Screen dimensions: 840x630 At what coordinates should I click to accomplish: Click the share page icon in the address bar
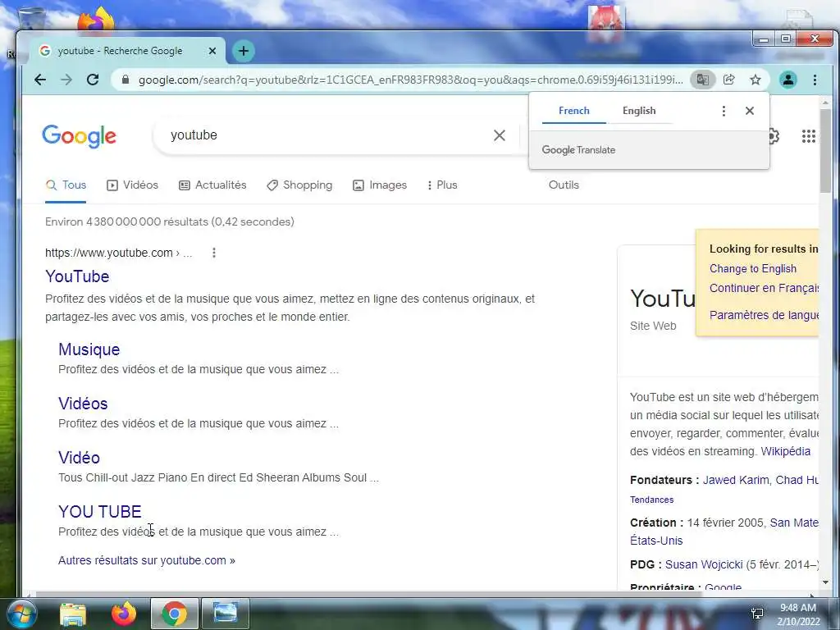tap(728, 80)
